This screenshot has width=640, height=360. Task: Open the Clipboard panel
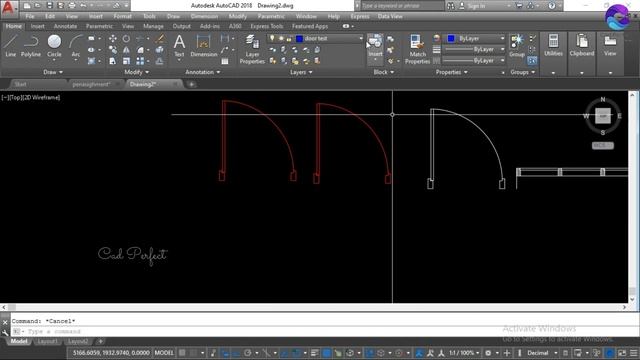[x=582, y=45]
